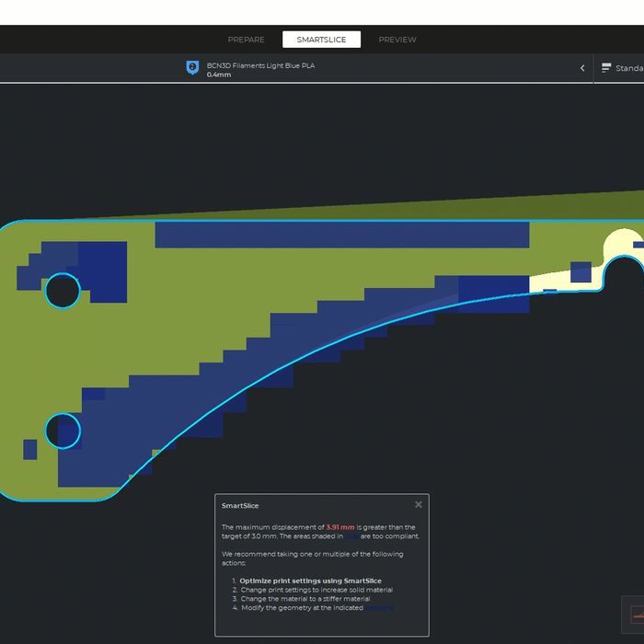Open the Light Blue PLA material selector
Screen dimensions: 644x644
260,65
